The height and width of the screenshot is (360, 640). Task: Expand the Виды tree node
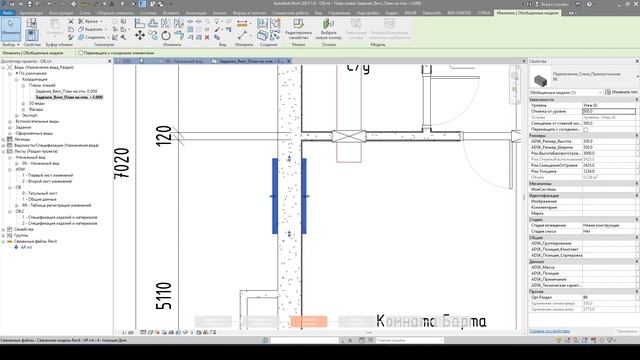(3, 67)
